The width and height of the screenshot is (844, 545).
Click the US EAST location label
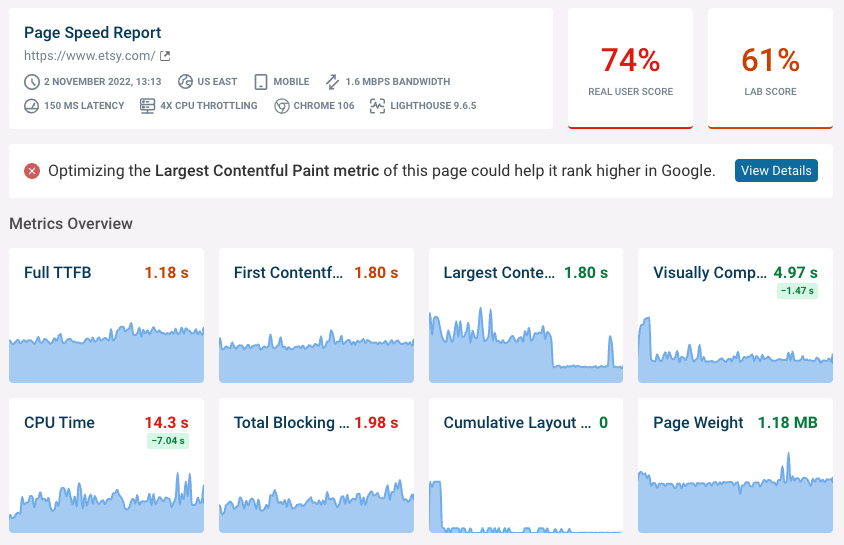click(217, 82)
